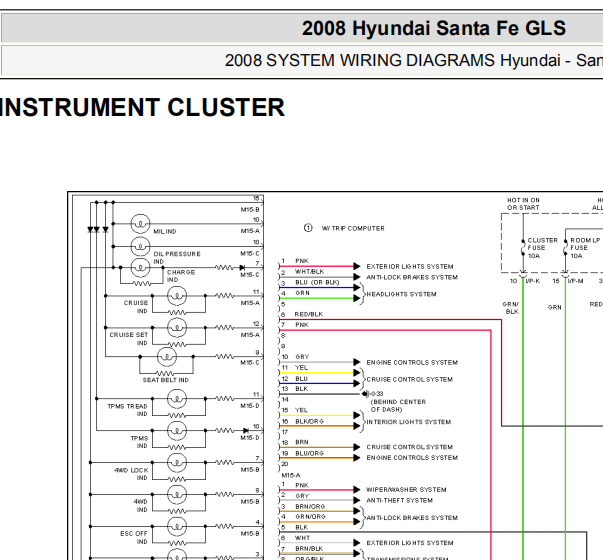Click the 'I/P-M' connector label

pyautogui.click(x=576, y=281)
